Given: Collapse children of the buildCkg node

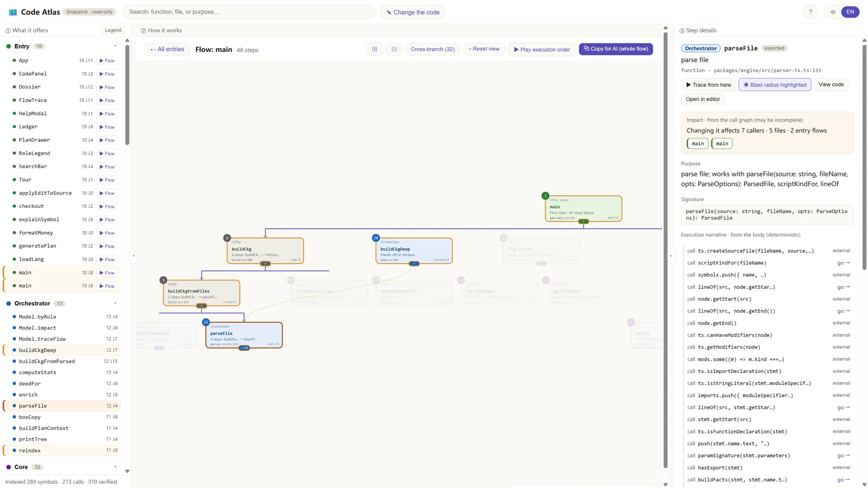Looking at the screenshot, I should tap(265, 264).
